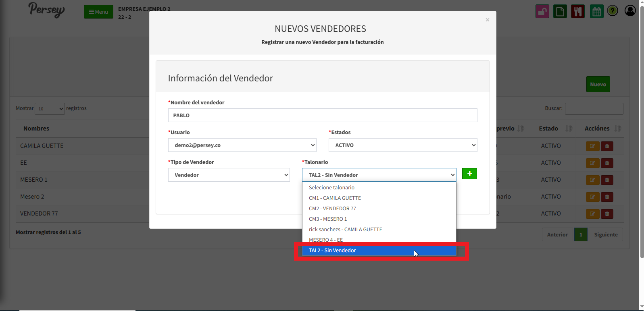Choose 'TAL2 - Sin Vendedor' from list

332,251
